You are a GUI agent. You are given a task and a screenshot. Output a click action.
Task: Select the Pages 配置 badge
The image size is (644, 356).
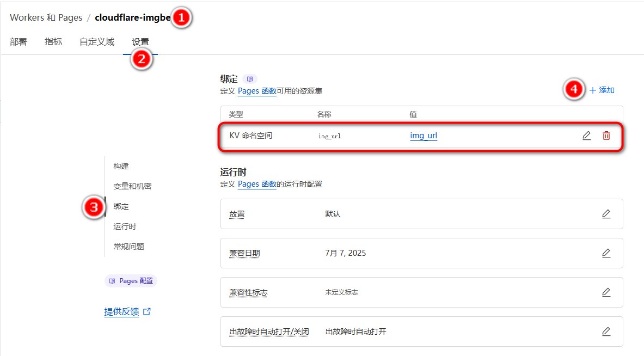click(131, 280)
